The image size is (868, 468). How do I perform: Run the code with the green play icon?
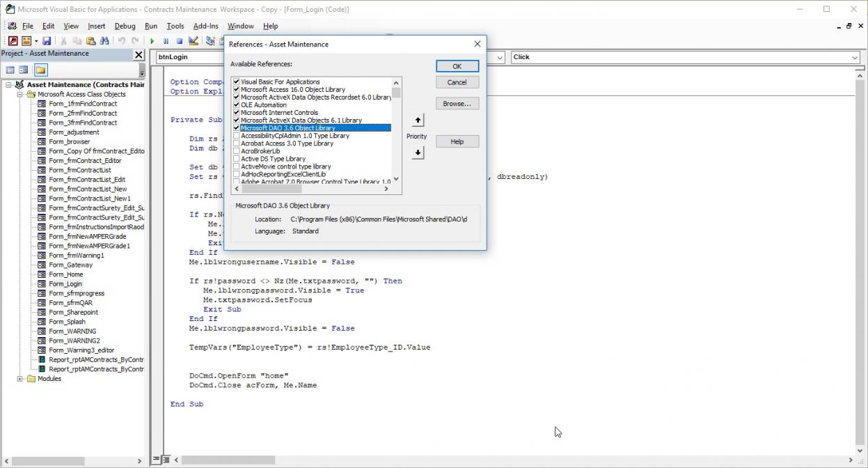[x=152, y=41]
